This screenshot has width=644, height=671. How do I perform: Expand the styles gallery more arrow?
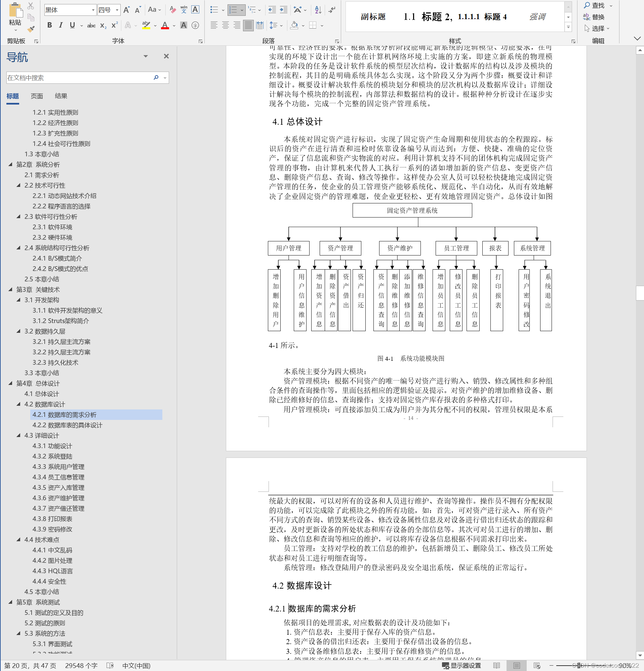(x=568, y=27)
